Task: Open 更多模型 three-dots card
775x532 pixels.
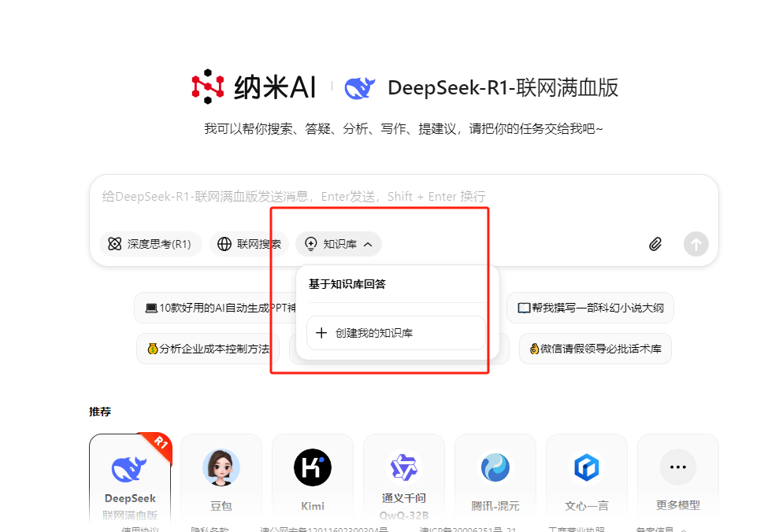Action: click(x=678, y=478)
